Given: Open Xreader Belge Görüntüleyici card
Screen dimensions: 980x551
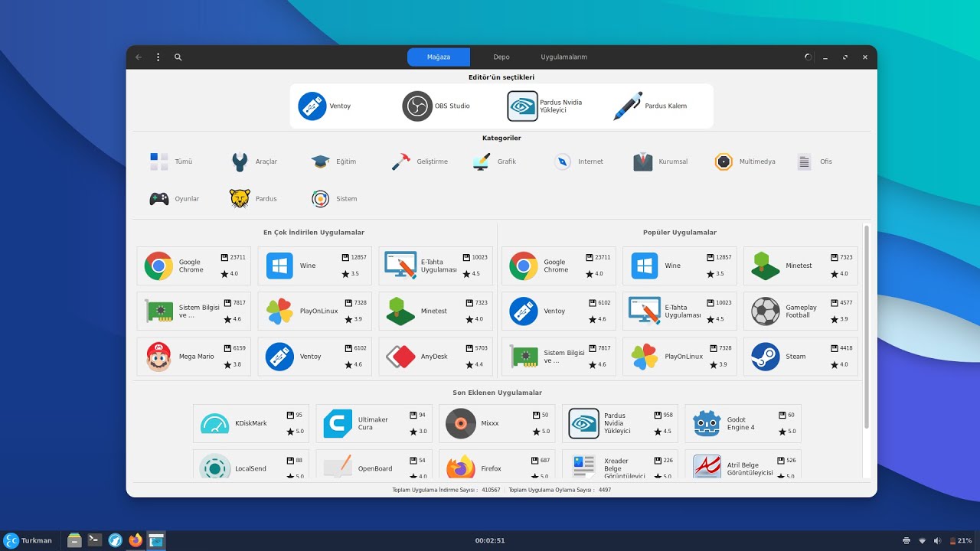Looking at the screenshot, I should coord(620,465).
